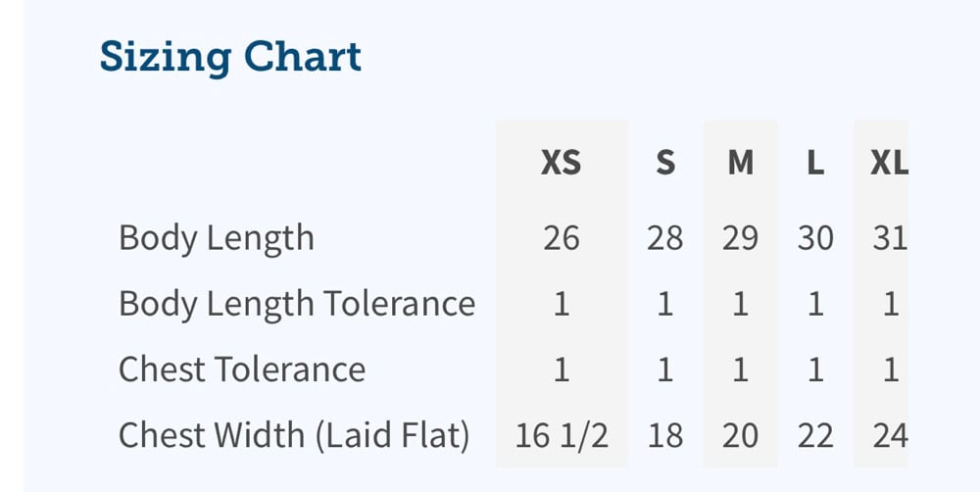Viewport: 980px width, 492px height.
Task: Select the XS column header
Action: point(561,163)
